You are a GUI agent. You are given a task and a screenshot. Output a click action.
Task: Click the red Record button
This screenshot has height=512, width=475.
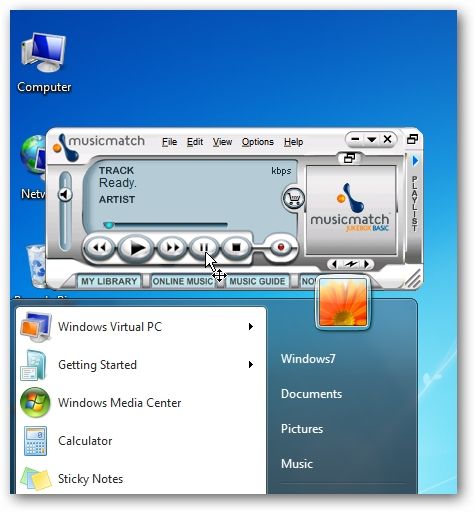click(x=280, y=247)
